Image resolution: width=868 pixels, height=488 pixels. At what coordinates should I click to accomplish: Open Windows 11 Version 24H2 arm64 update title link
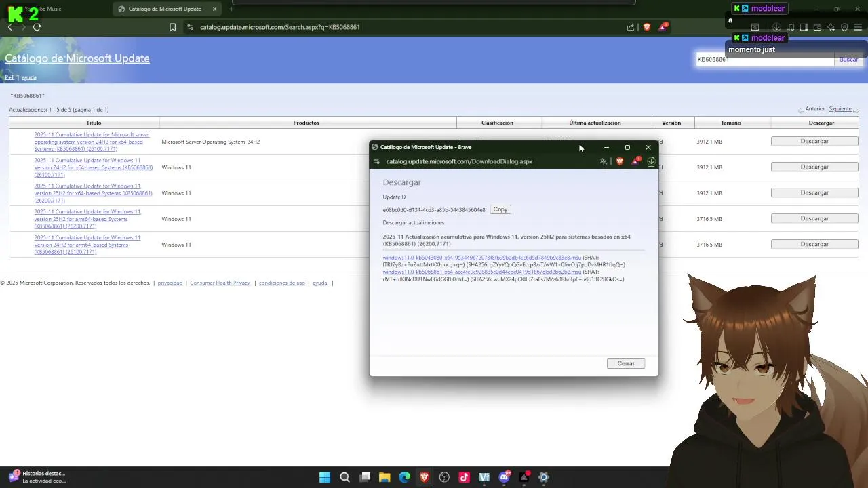(x=87, y=245)
